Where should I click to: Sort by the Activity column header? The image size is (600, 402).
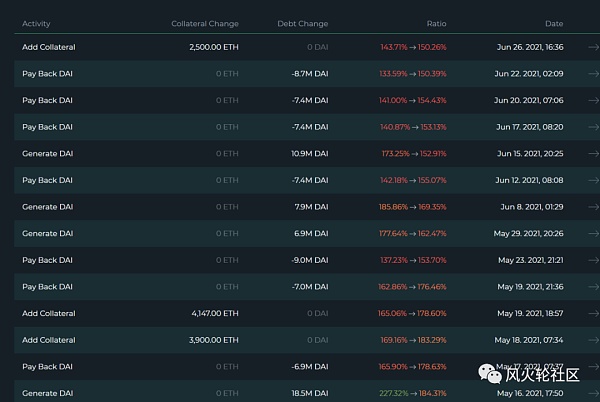point(37,23)
